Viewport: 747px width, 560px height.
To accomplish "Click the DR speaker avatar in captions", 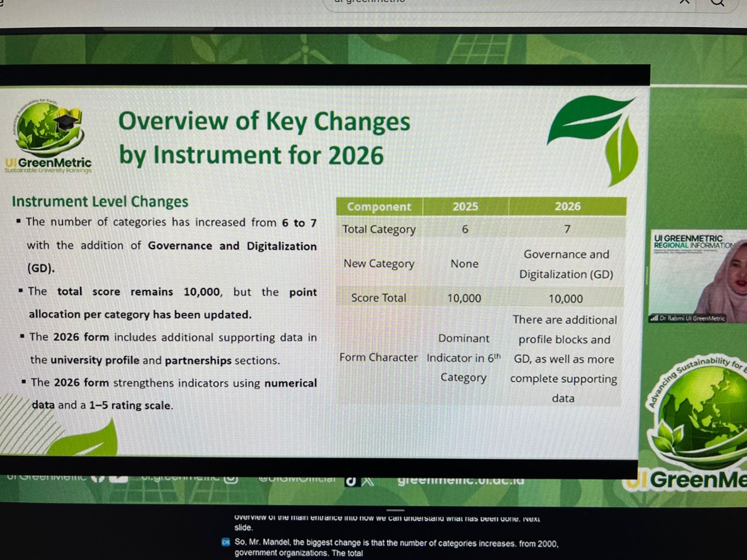I will pos(226,542).
